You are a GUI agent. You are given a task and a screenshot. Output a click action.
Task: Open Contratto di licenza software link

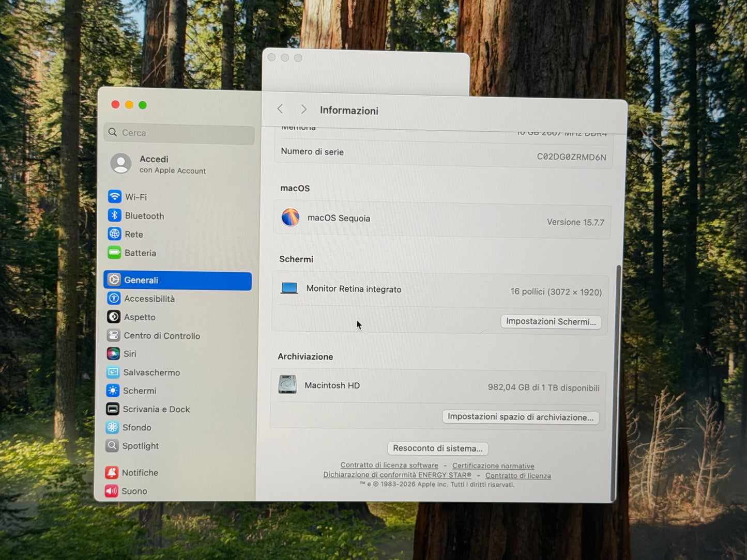pyautogui.click(x=389, y=465)
